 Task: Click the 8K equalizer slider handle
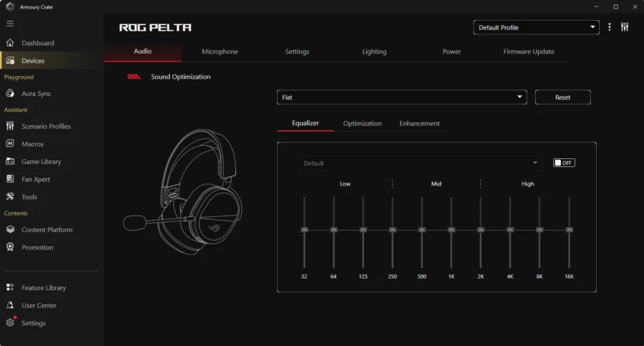pos(540,229)
